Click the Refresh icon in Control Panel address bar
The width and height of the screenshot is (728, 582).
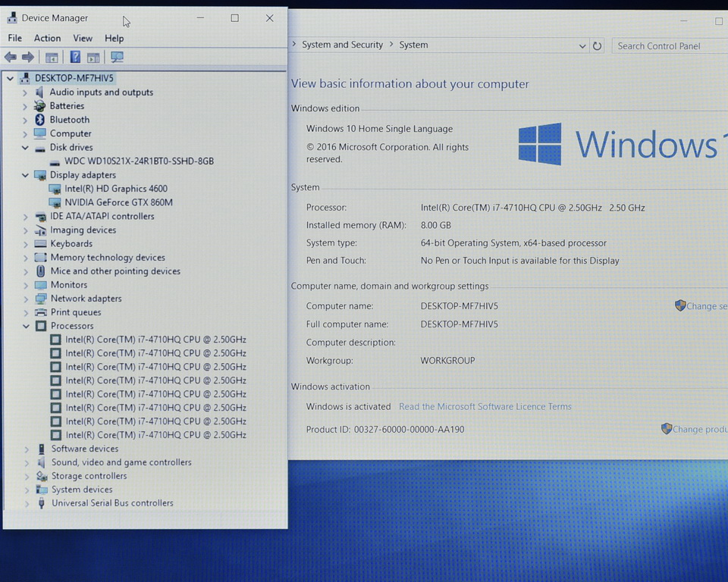(x=597, y=46)
